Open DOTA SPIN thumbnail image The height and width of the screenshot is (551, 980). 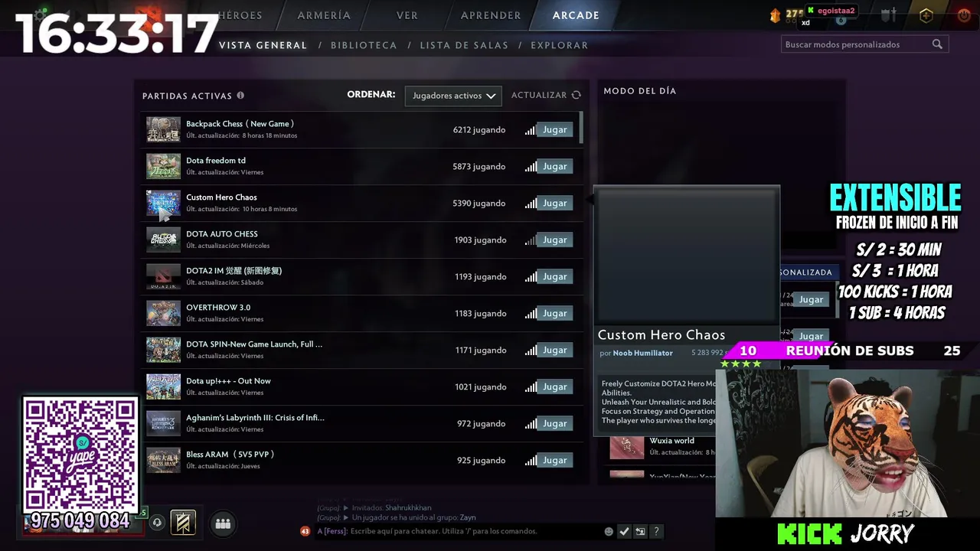coord(163,350)
